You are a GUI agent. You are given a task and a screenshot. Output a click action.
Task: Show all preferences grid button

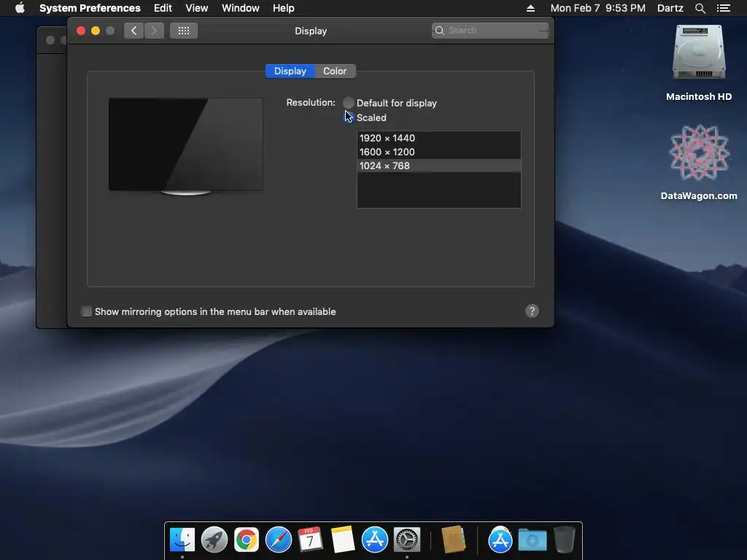tap(183, 31)
